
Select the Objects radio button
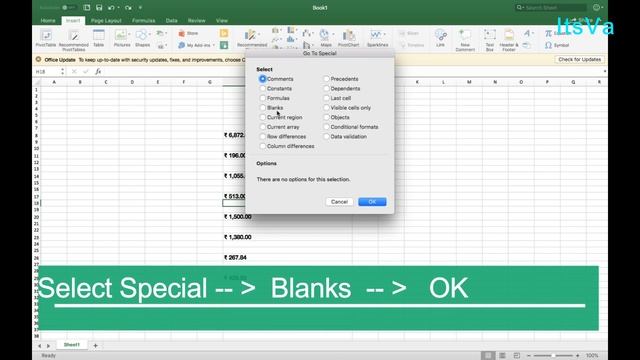pyautogui.click(x=326, y=117)
